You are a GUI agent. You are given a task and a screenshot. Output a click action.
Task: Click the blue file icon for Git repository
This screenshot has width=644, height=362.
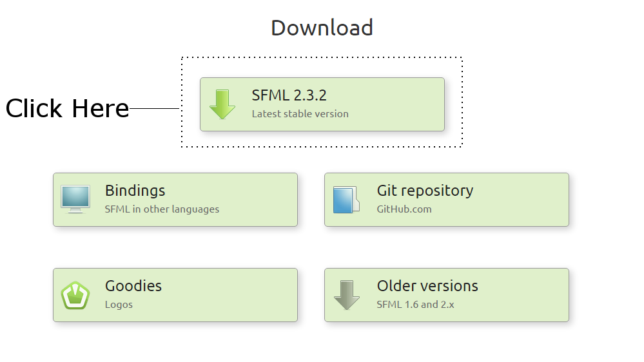point(346,200)
